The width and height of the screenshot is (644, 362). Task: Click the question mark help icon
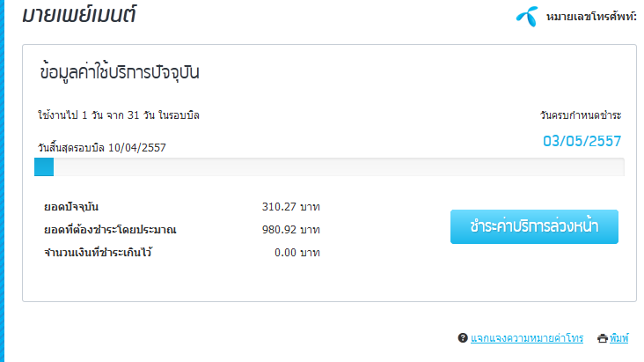pos(463,338)
